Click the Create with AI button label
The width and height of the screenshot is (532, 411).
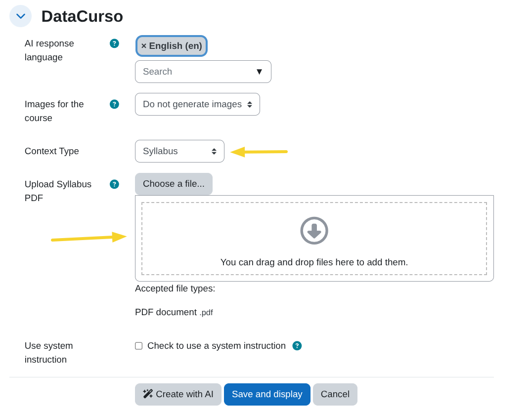(184, 394)
